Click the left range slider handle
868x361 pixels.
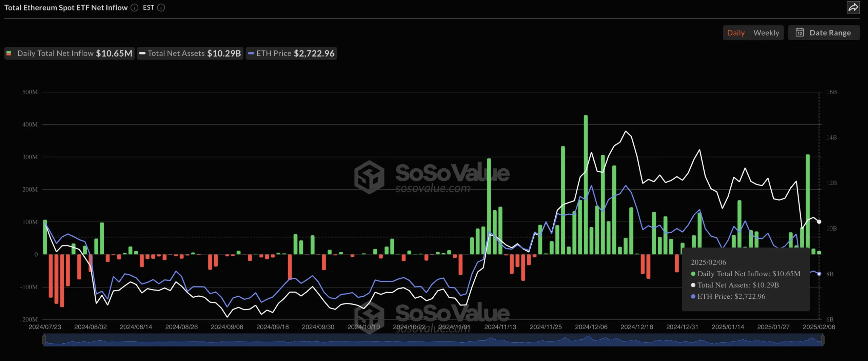point(44,340)
